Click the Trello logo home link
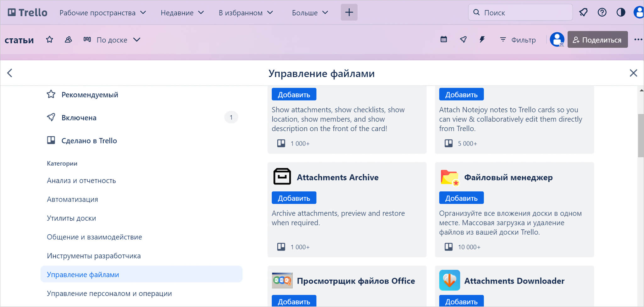 27,13
